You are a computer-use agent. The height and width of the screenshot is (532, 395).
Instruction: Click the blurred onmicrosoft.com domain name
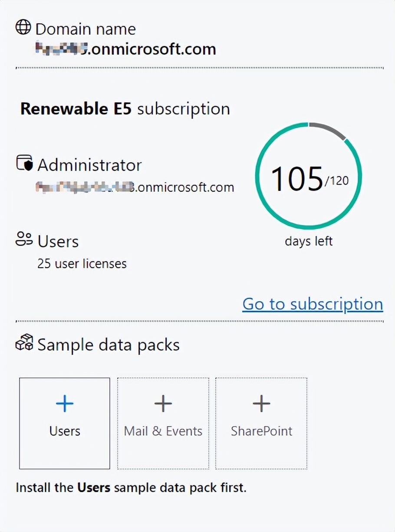coord(126,49)
